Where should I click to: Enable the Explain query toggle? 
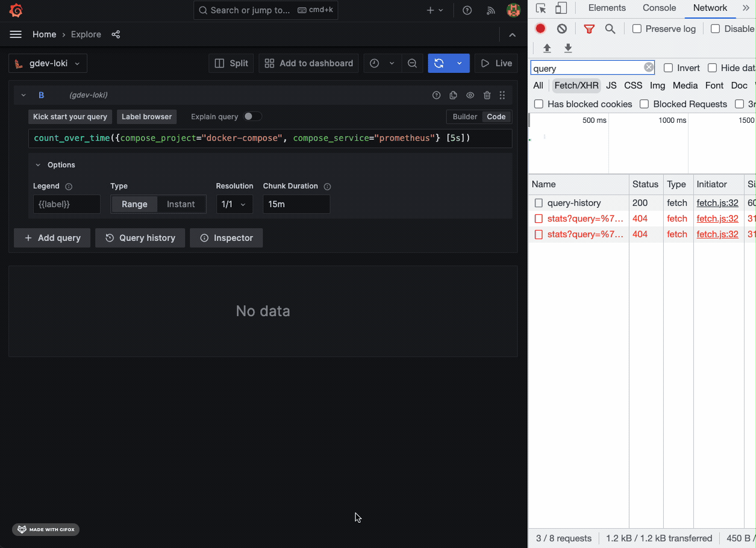[252, 116]
